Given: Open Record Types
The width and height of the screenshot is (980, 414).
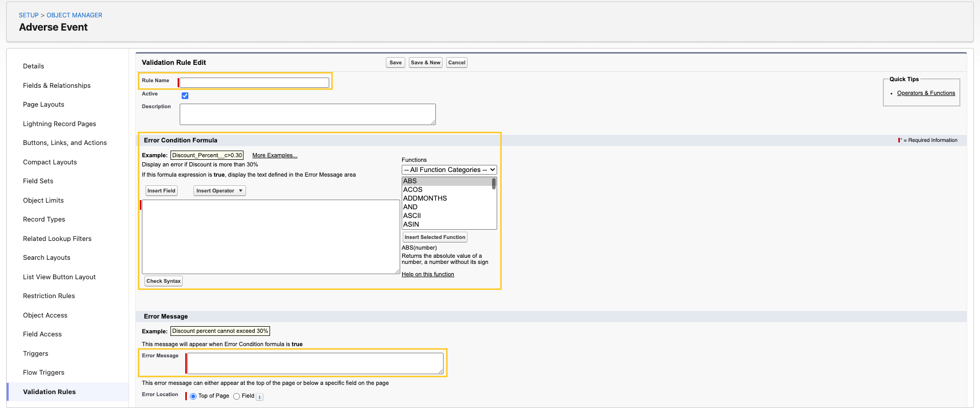Looking at the screenshot, I should coord(44,220).
